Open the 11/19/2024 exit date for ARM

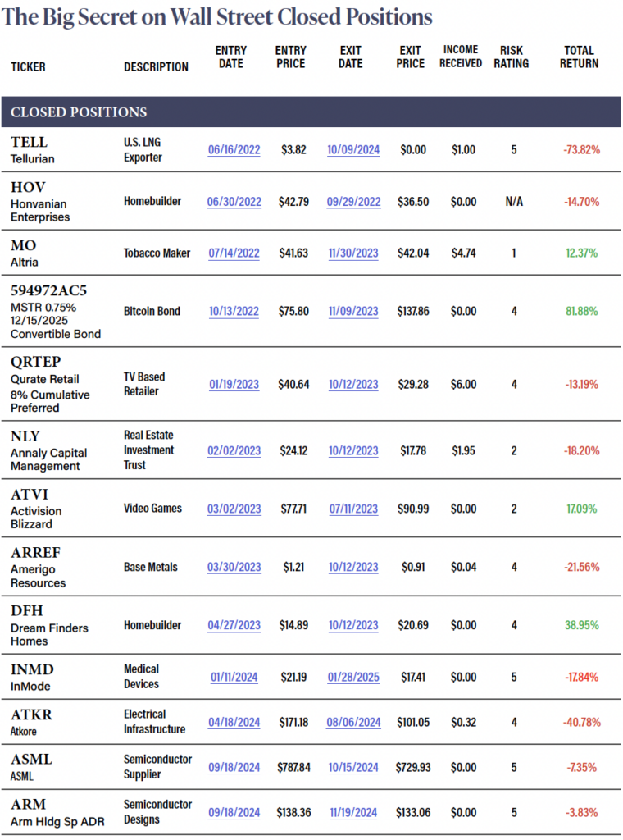353,813
